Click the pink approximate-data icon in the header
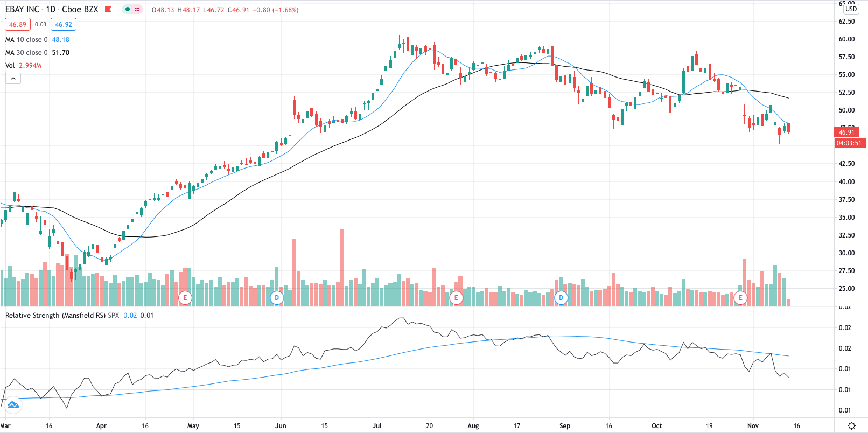 (x=137, y=9)
